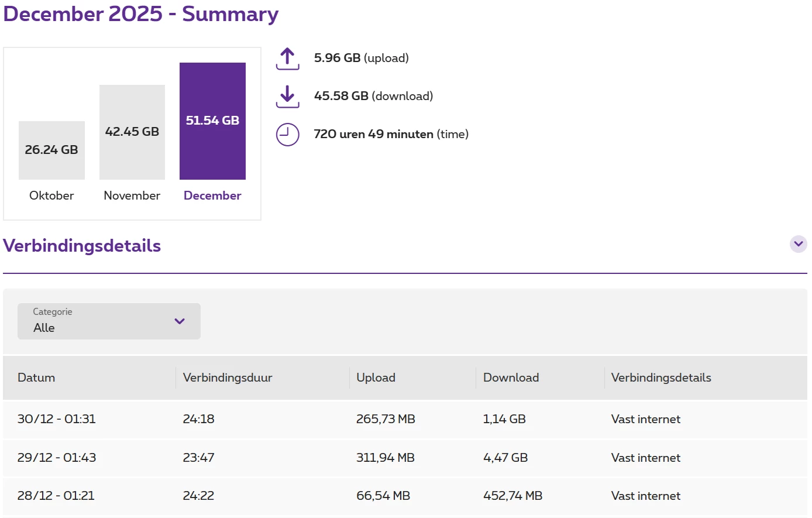Image resolution: width=812 pixels, height=518 pixels.
Task: Click the December month label
Action: [x=212, y=195]
